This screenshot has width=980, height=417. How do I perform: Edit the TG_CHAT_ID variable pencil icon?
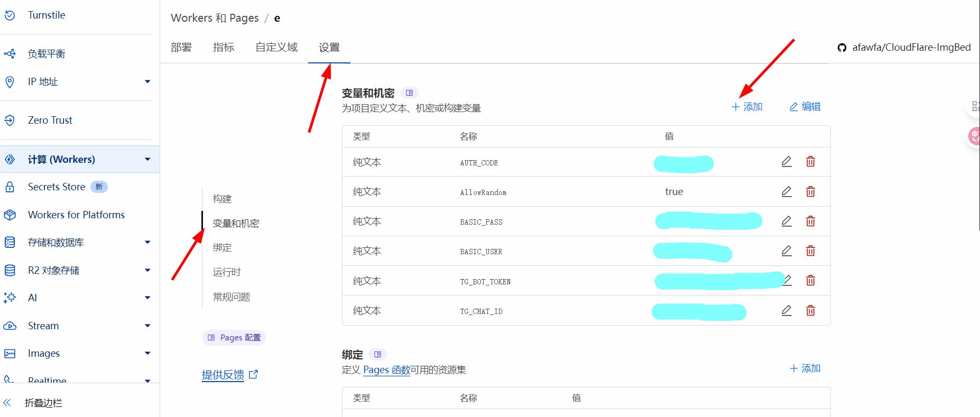coord(787,310)
